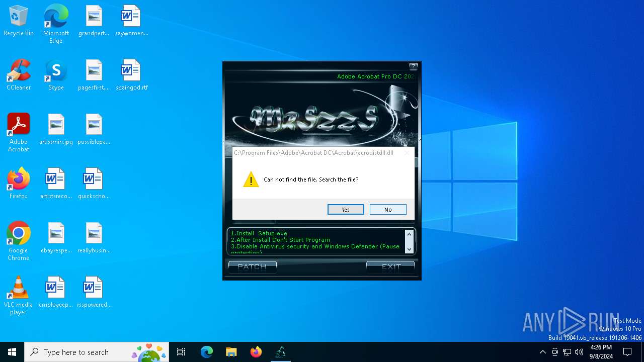Image resolution: width=644 pixels, height=362 pixels.
Task: Click the taskbar search box
Action: 97,352
